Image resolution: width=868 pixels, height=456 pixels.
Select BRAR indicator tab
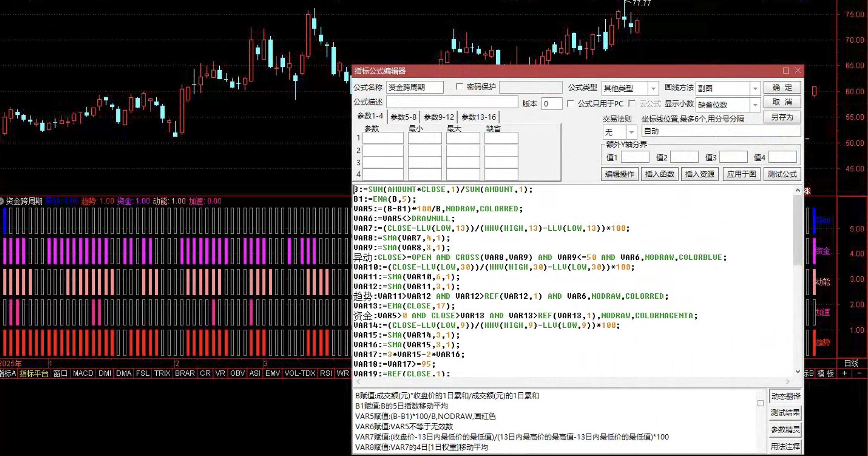185,373
